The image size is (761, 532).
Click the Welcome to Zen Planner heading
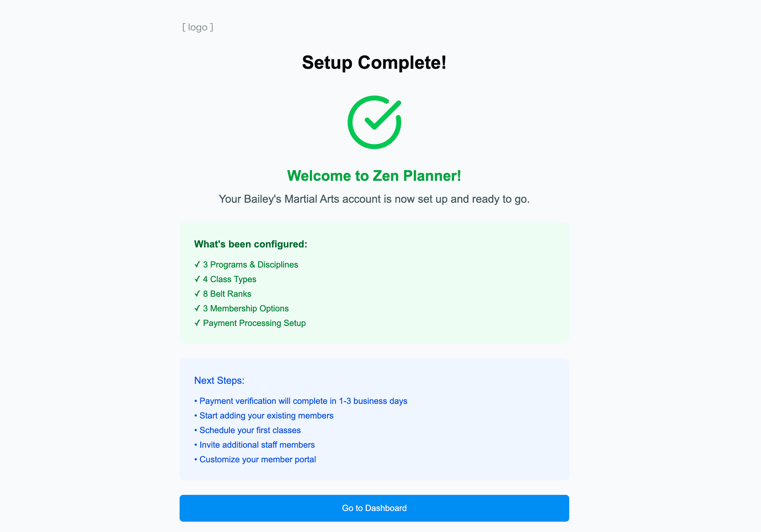(374, 176)
